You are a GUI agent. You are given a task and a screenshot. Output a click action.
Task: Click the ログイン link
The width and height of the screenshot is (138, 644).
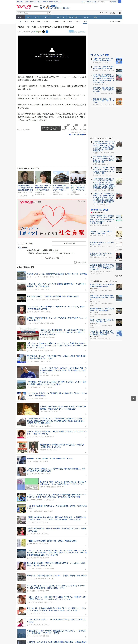point(42,8)
